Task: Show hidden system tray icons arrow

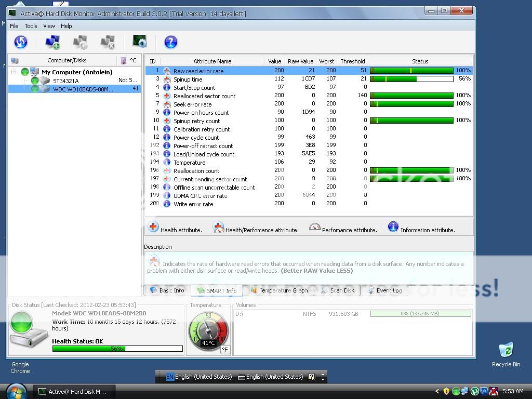Action: pos(437,391)
